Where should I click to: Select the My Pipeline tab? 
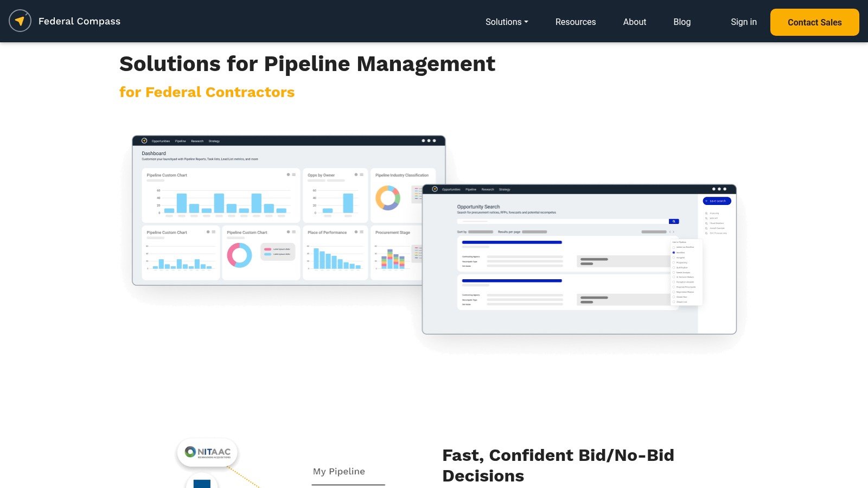tap(339, 472)
